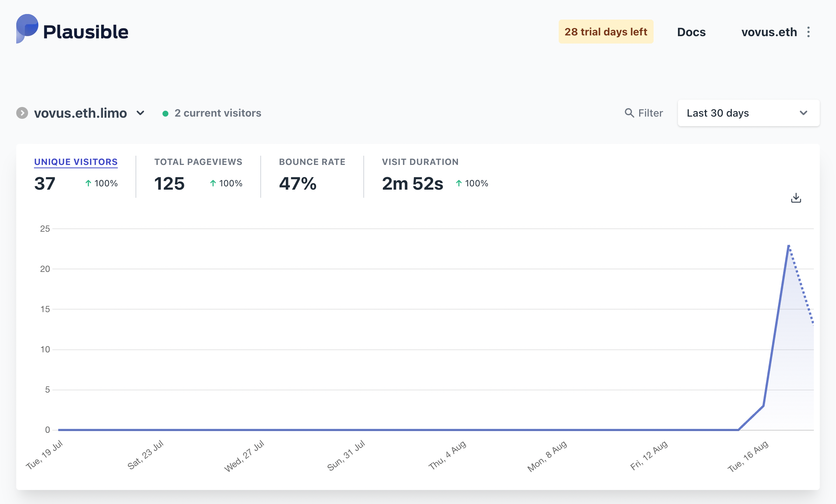Click the Filter search magnifier icon
Image resolution: width=836 pixels, height=504 pixels.
click(x=629, y=113)
